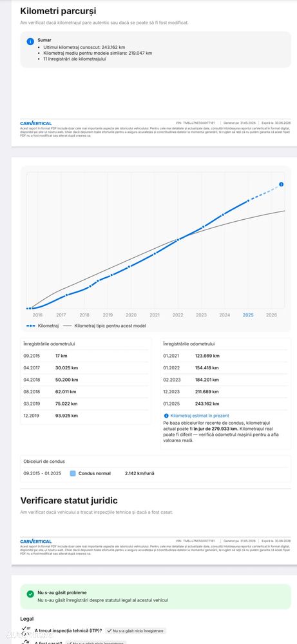Select the 2025 year label on chart axis
The image size is (297, 644).
248,315
